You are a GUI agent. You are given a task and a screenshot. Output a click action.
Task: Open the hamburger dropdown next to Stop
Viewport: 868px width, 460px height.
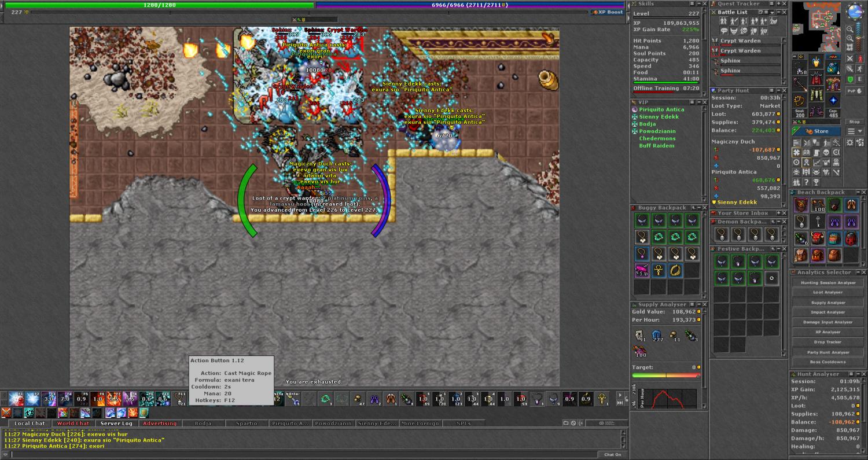tap(855, 131)
